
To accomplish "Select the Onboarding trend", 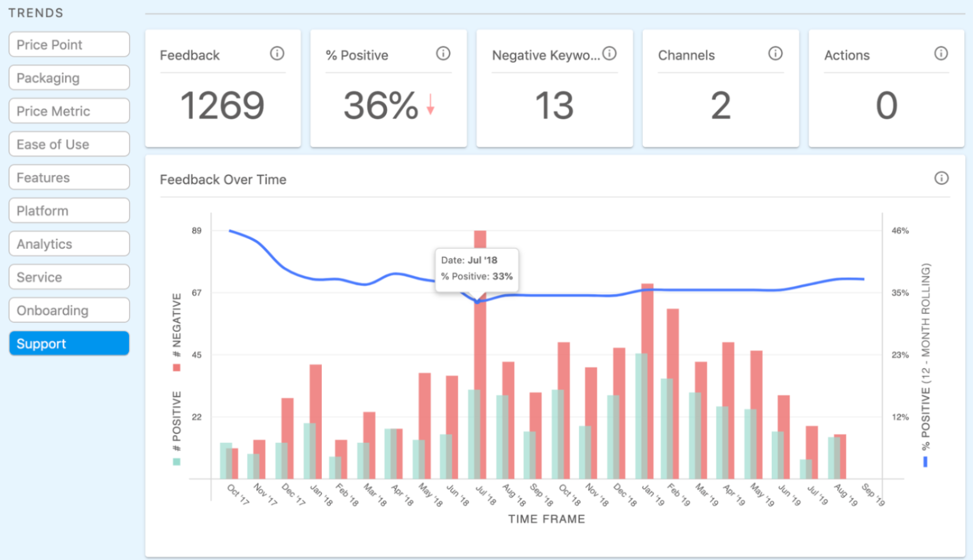I will pos(69,310).
